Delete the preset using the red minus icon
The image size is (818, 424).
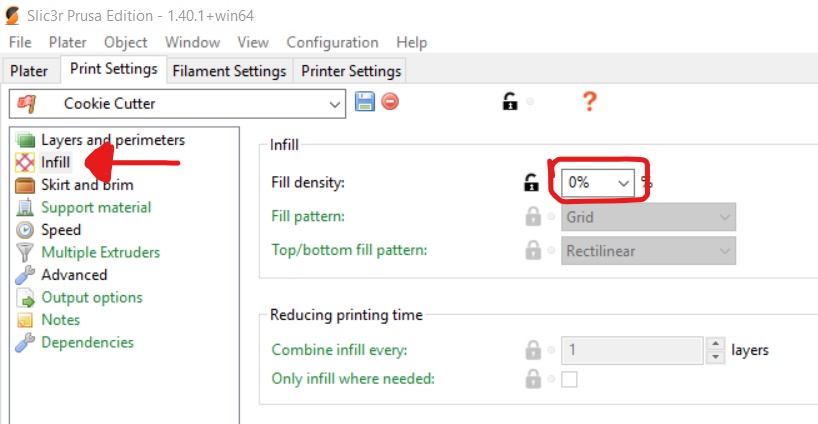point(390,101)
